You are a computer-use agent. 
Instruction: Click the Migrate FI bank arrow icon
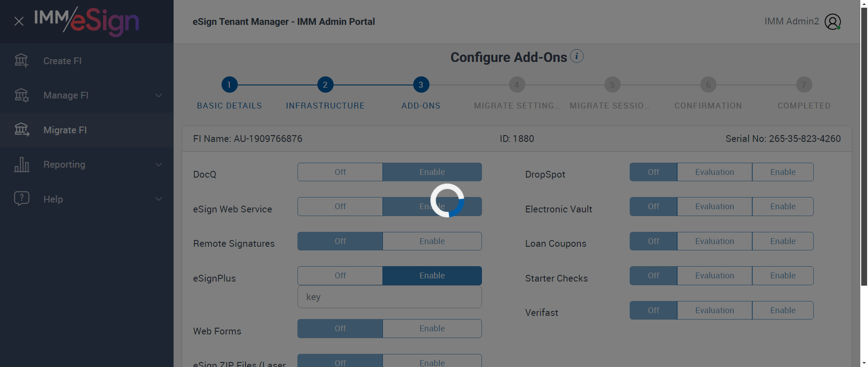point(21,130)
